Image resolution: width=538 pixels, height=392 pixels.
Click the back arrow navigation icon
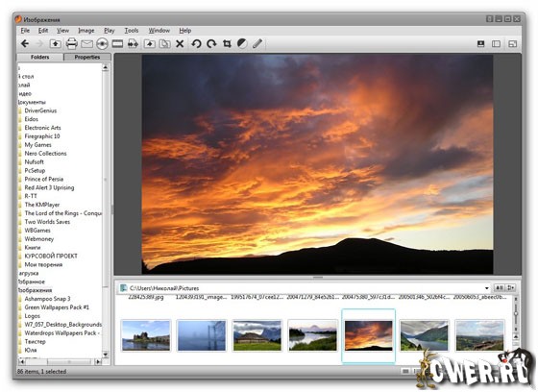click(x=25, y=43)
